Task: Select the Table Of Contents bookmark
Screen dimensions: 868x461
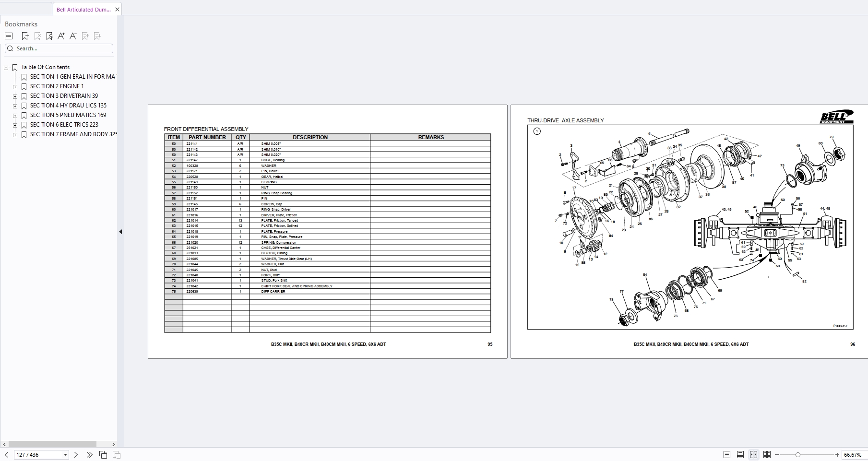Action: (45, 67)
